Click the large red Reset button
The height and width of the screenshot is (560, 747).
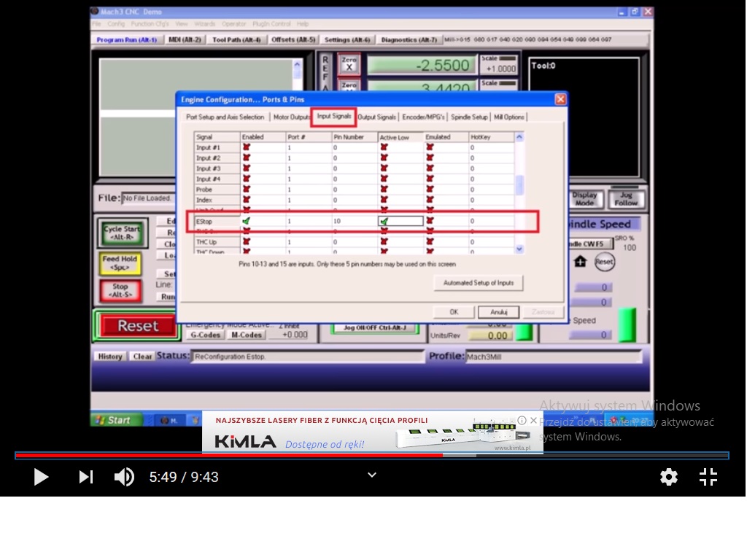[138, 326]
